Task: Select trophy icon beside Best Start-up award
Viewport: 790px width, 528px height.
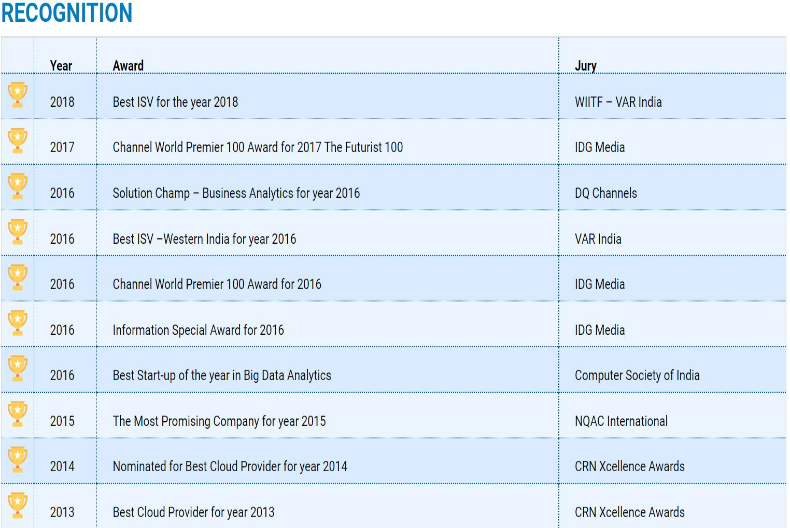Action: pyautogui.click(x=18, y=368)
